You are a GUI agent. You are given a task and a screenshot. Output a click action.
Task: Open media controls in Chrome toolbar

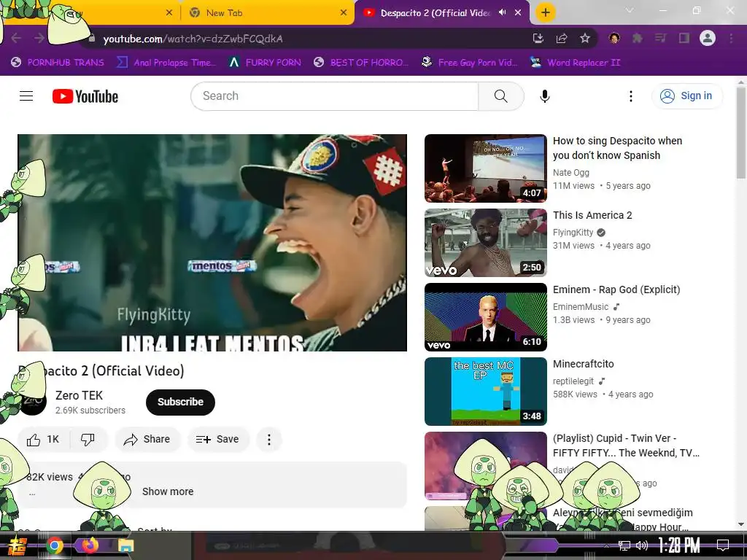tap(661, 39)
